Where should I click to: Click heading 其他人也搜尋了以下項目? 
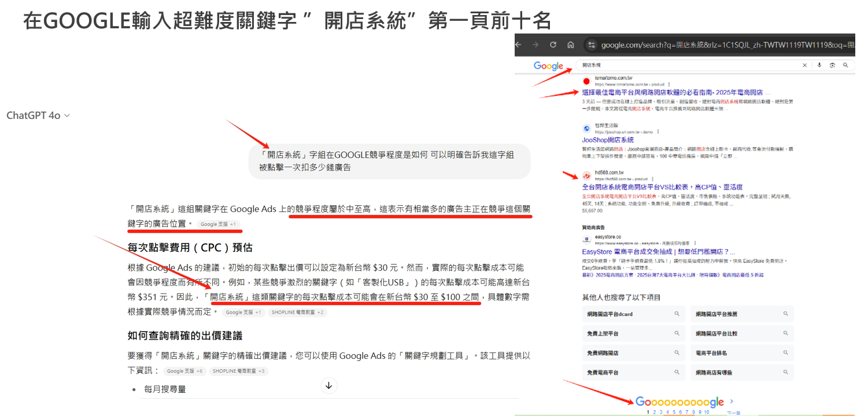click(x=621, y=298)
